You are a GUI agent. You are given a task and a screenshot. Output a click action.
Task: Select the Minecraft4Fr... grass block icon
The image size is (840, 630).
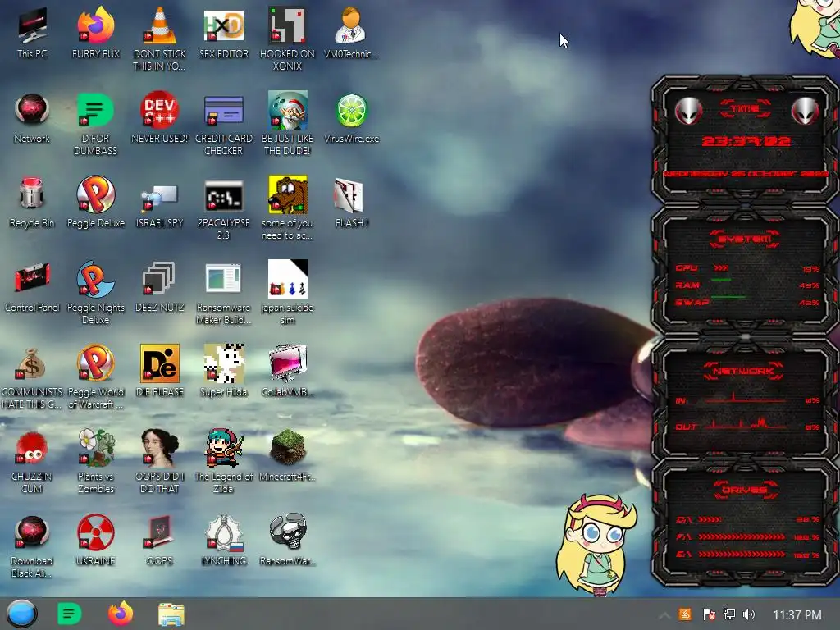288,455
